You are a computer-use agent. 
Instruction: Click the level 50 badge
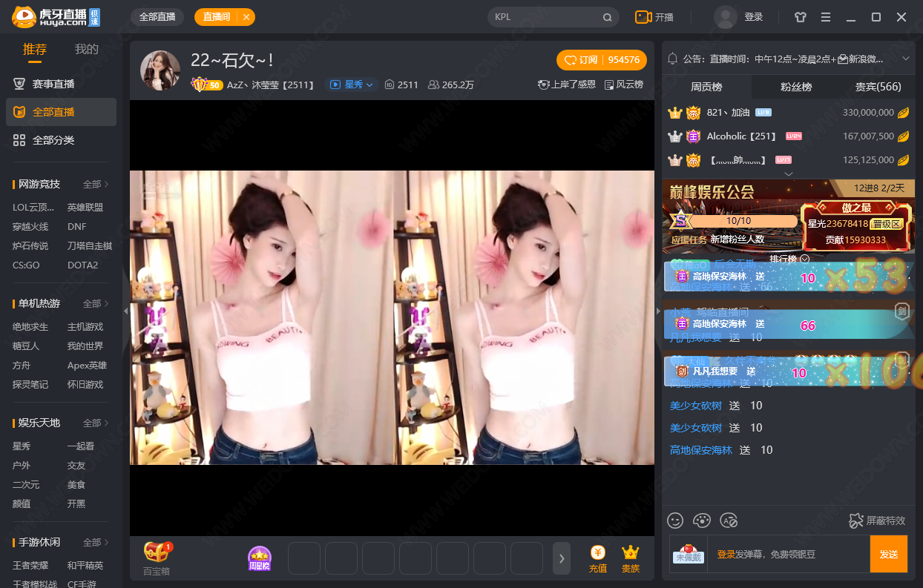tap(207, 85)
